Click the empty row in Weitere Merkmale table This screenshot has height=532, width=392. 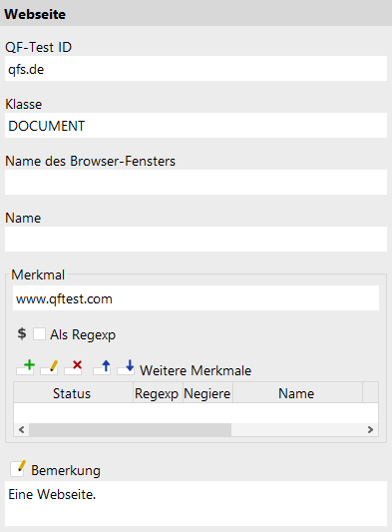coord(196,413)
